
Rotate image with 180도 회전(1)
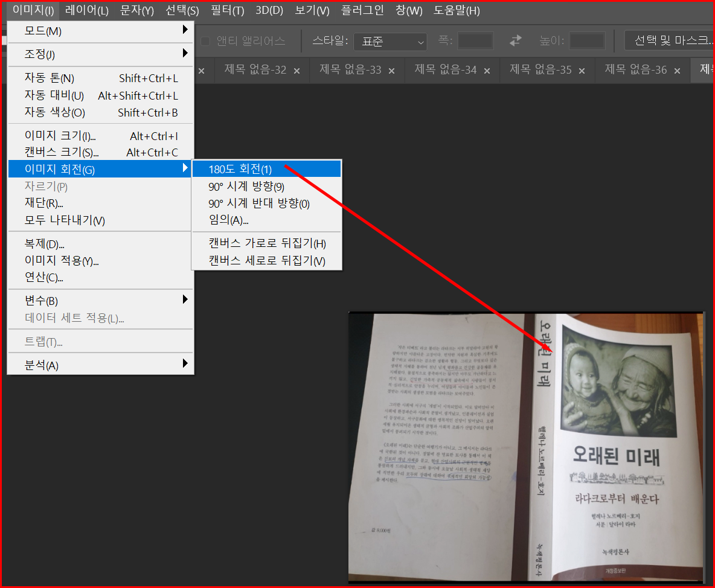267,169
